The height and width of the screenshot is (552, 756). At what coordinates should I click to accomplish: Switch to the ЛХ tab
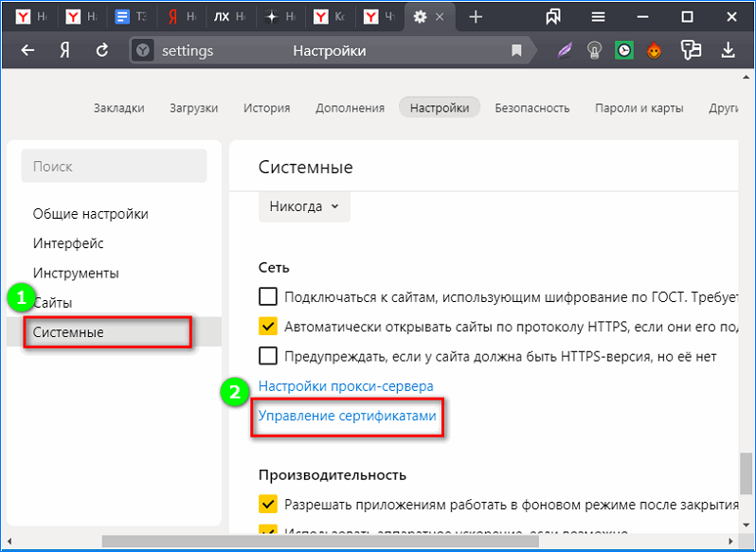point(229,17)
